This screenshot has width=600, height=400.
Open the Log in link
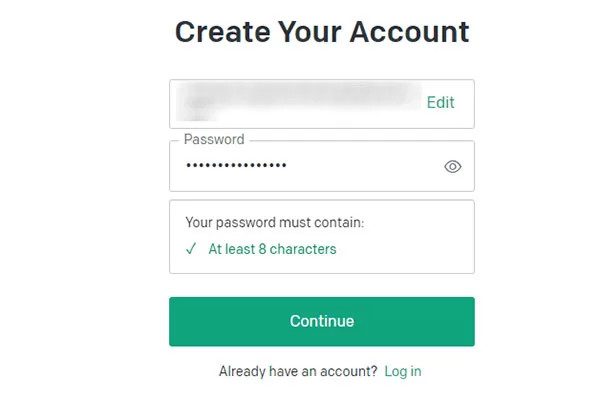(x=402, y=371)
